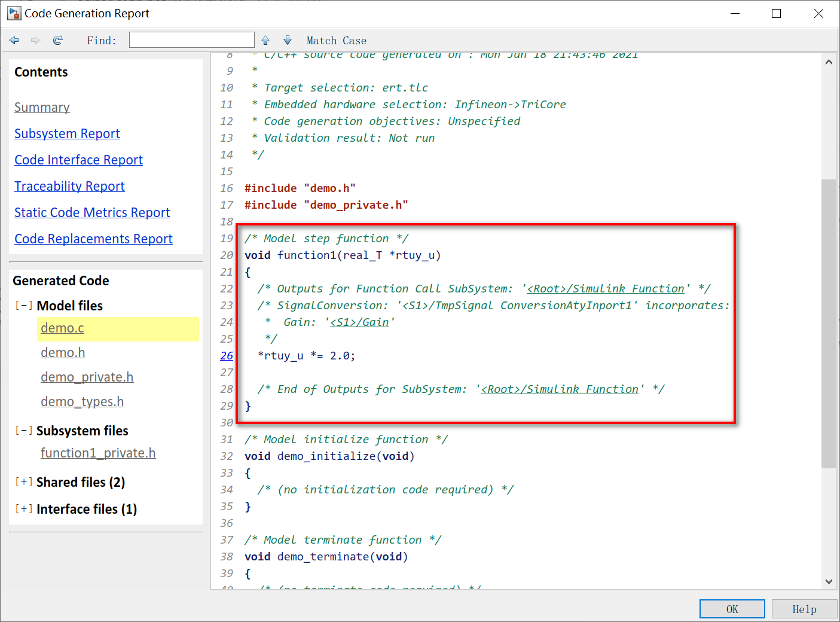Click the 'void demo_terminate(void)' line
Screen dimensions: 840x622
point(326,557)
